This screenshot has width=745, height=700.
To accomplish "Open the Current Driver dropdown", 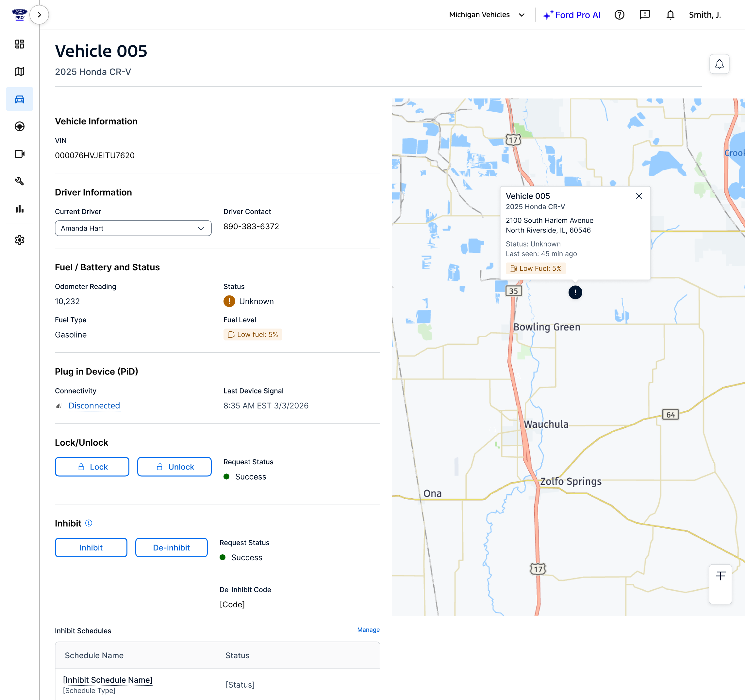I will (x=133, y=228).
